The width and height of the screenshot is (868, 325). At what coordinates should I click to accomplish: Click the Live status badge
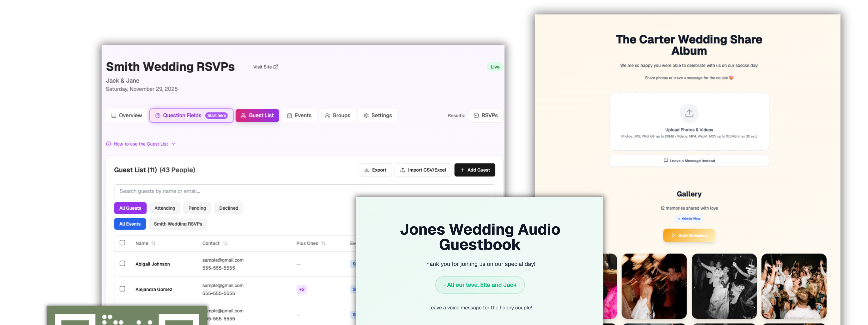(495, 67)
